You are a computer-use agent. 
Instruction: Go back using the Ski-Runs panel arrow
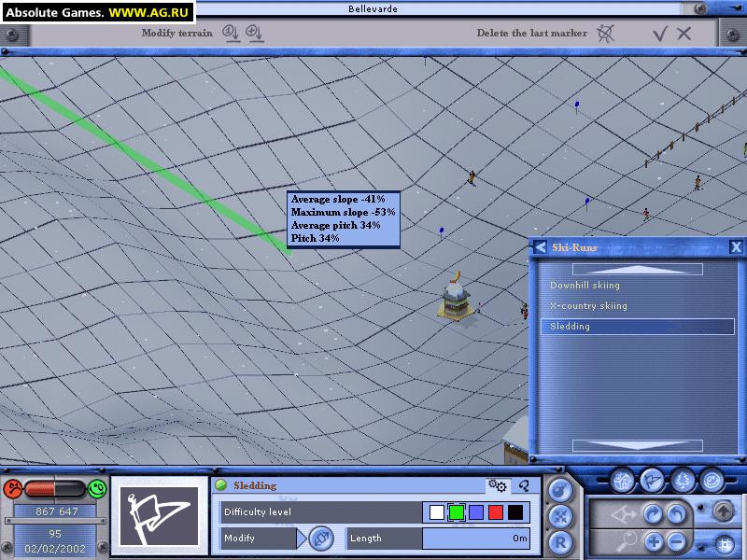tap(540, 247)
